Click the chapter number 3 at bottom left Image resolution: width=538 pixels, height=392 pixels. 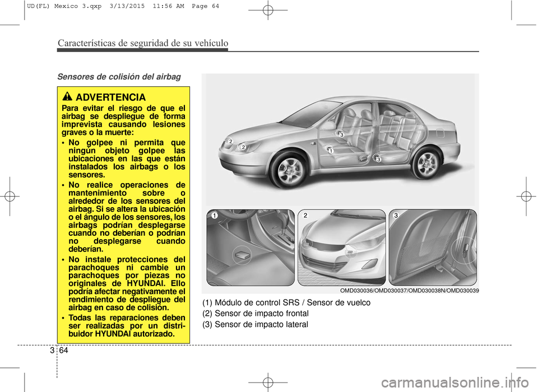pyautogui.click(x=52, y=351)
